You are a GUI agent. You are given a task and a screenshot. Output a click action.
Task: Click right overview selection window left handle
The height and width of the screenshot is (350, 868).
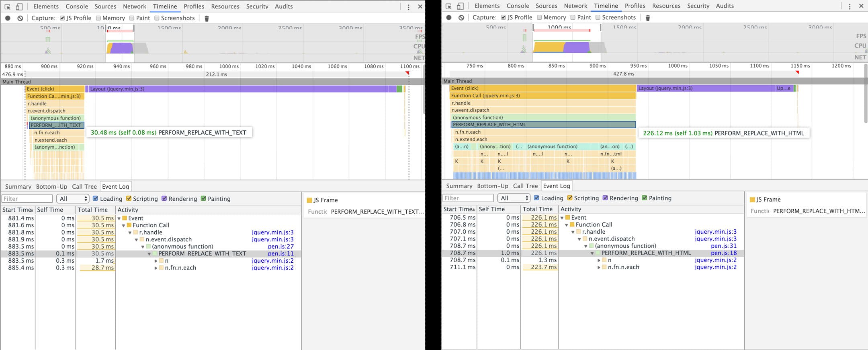tap(533, 27)
